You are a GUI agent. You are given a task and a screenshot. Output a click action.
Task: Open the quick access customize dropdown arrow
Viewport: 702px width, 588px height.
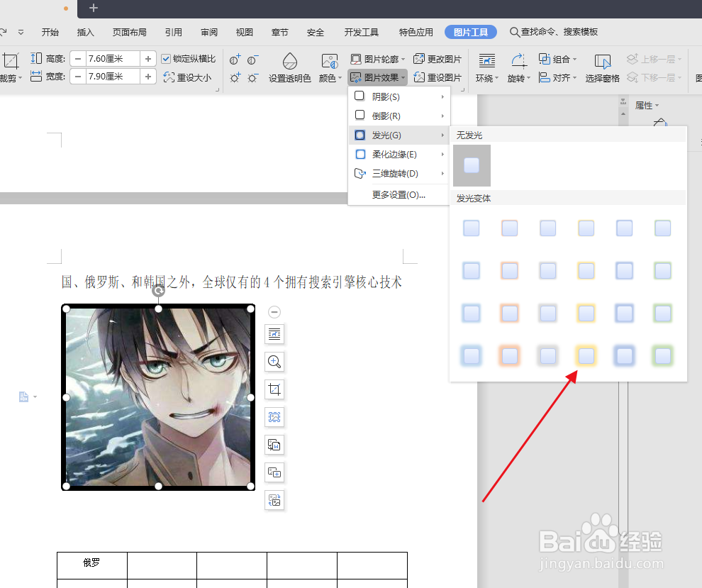(x=21, y=32)
